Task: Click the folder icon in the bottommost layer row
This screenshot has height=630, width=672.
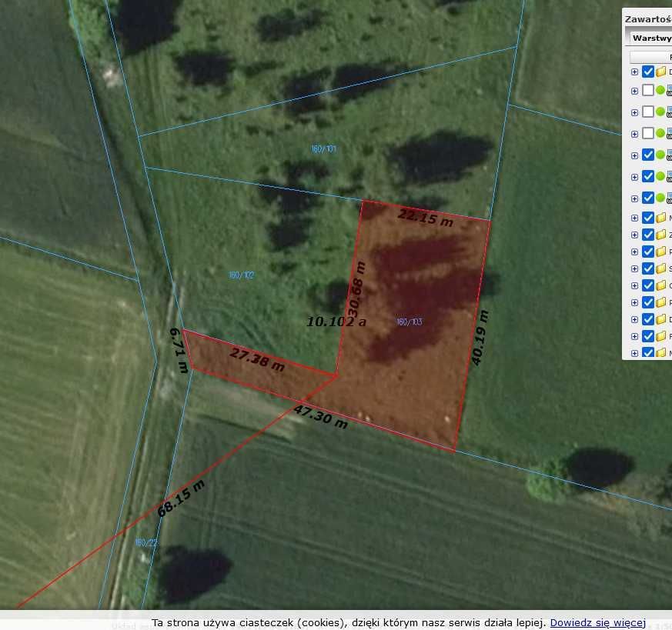Action: 661,352
